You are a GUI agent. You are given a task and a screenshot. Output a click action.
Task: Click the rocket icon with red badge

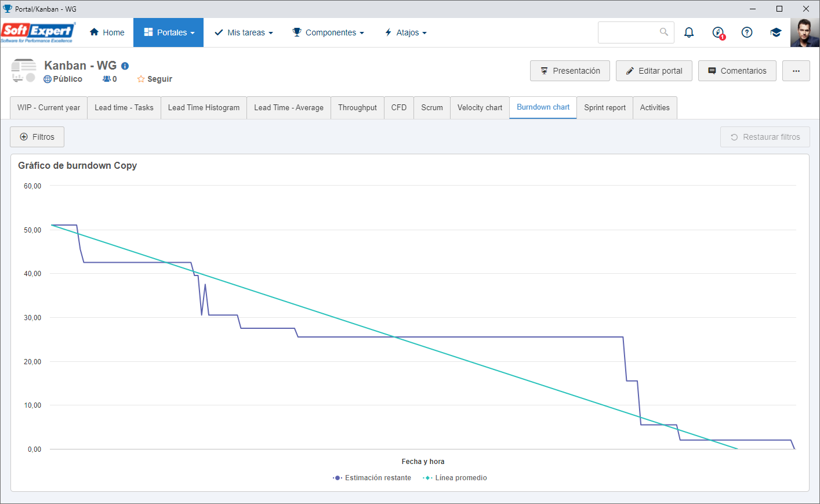pyautogui.click(x=718, y=32)
